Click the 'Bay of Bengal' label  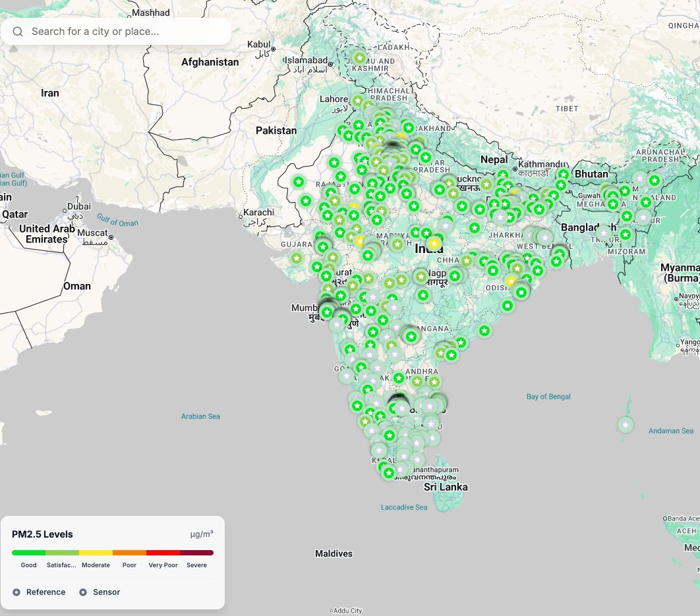[548, 397]
